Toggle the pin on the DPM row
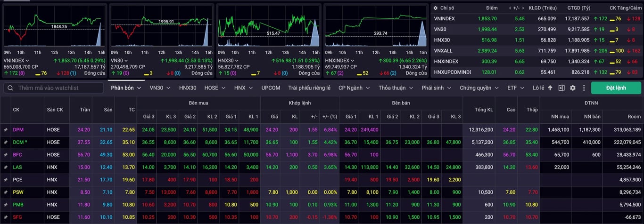The image size is (644, 224). point(6,129)
